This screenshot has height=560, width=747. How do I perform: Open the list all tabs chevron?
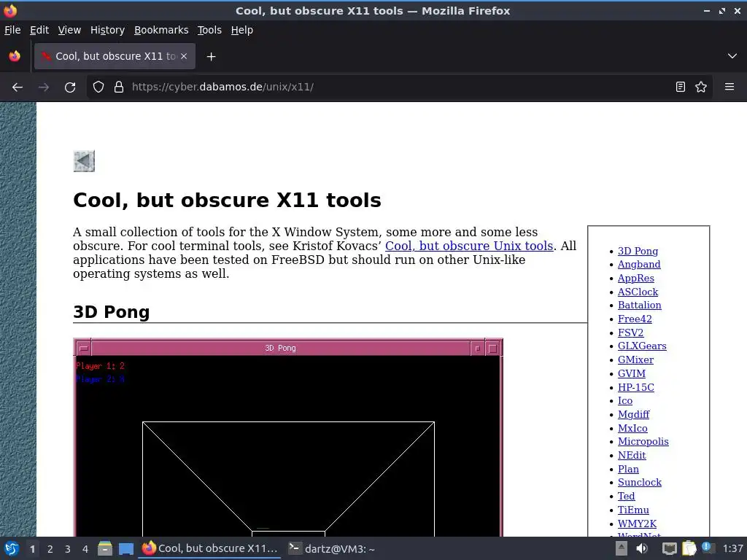(x=732, y=56)
